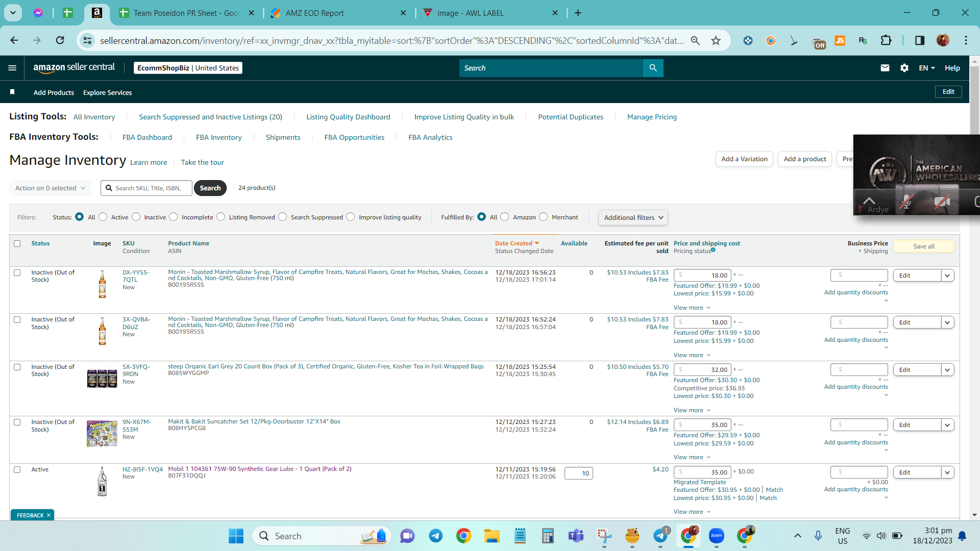Choose the Search Suppressed status radio
This screenshot has width=980, height=551.
click(x=283, y=217)
